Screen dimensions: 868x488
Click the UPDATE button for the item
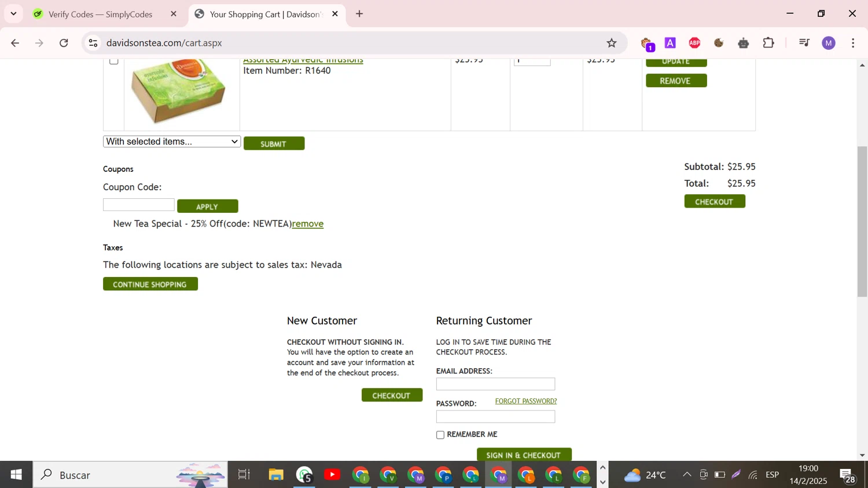[x=676, y=62]
